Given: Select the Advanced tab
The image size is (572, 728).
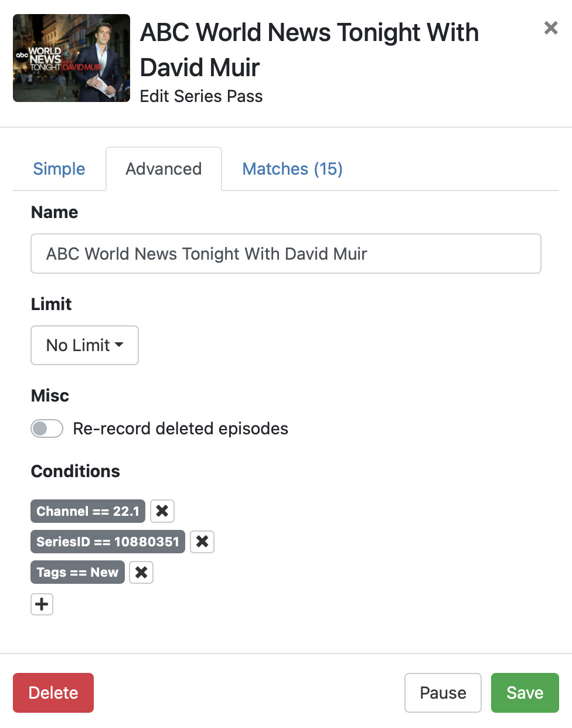Looking at the screenshot, I should (x=164, y=169).
